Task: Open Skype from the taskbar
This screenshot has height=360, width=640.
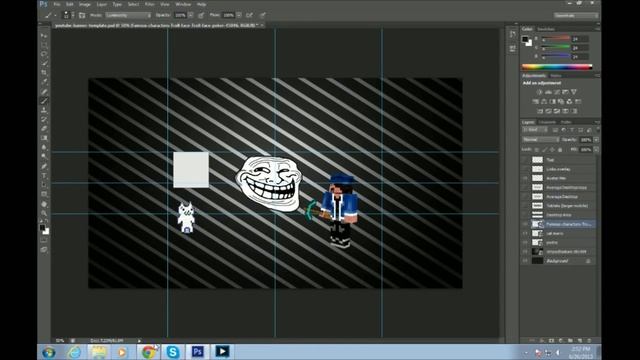Action: [x=173, y=351]
